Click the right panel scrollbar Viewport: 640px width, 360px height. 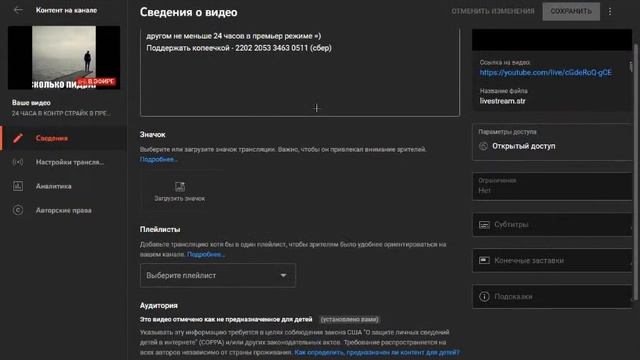(635, 171)
